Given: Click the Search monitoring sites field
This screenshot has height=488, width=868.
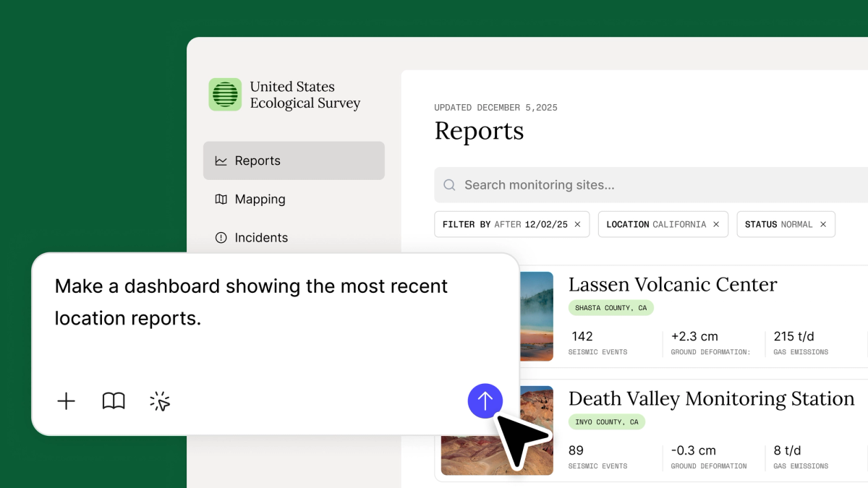Looking at the screenshot, I should pyautogui.click(x=651, y=185).
